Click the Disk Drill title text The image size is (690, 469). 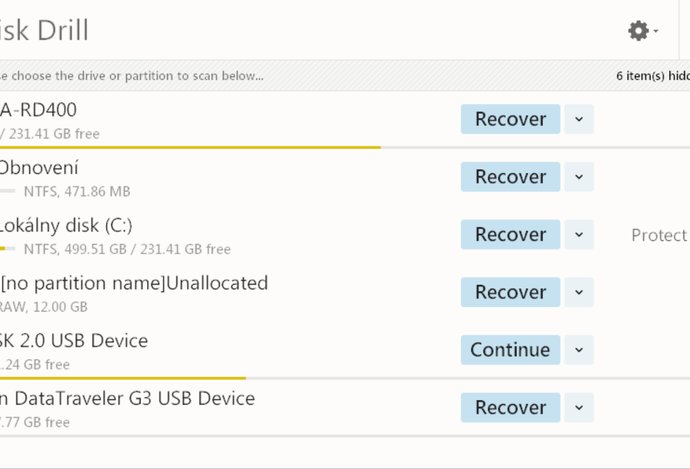click(44, 30)
